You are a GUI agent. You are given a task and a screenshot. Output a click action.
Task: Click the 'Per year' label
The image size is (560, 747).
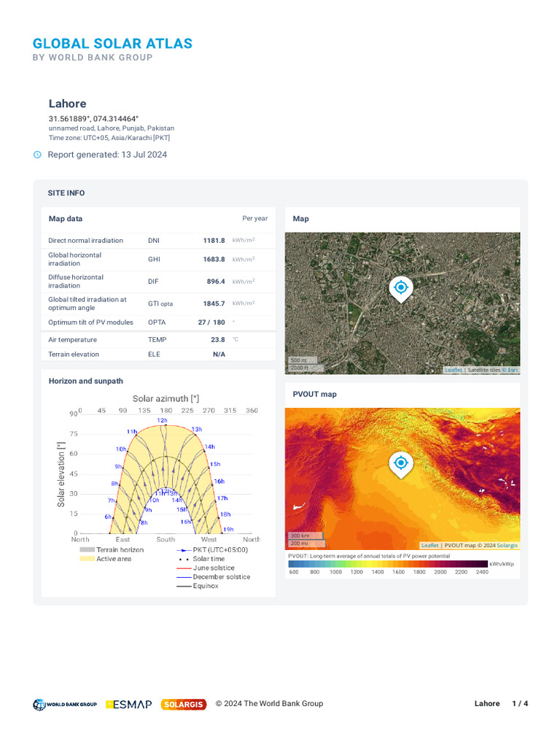tap(254, 218)
